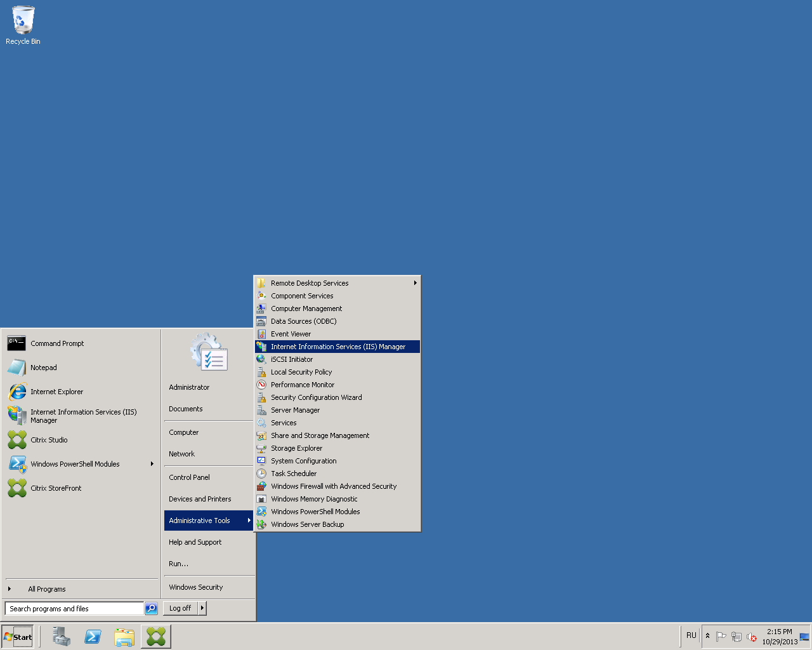Viewport: 812px width, 650px height.
Task: Open the Action Center flag icon
Action: [721, 637]
